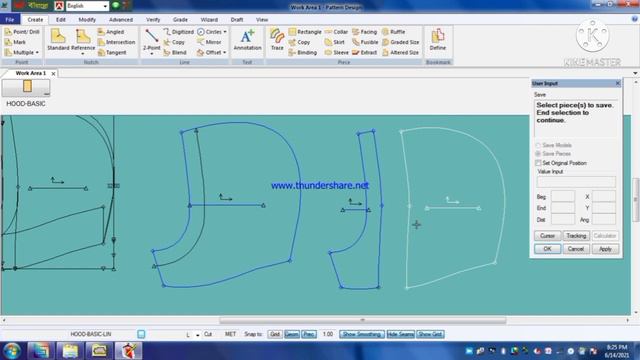640x360 pixels.
Task: Select the Facing piece tool
Action: tap(364, 32)
